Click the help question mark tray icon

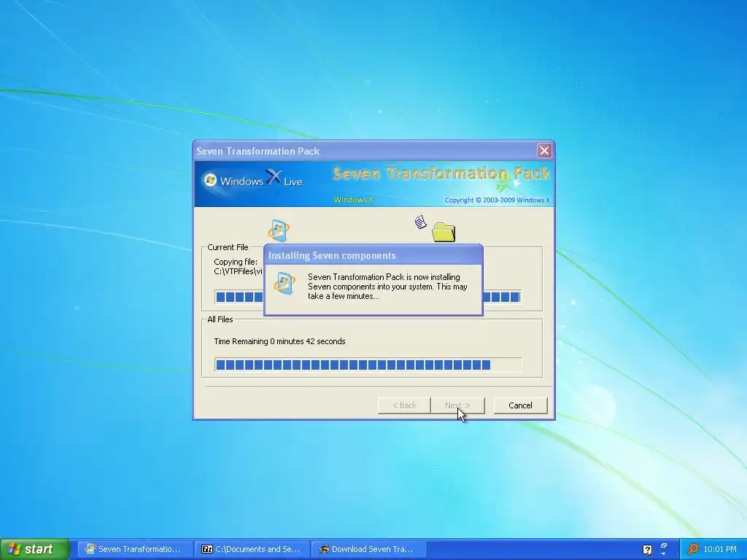pyautogui.click(x=648, y=550)
